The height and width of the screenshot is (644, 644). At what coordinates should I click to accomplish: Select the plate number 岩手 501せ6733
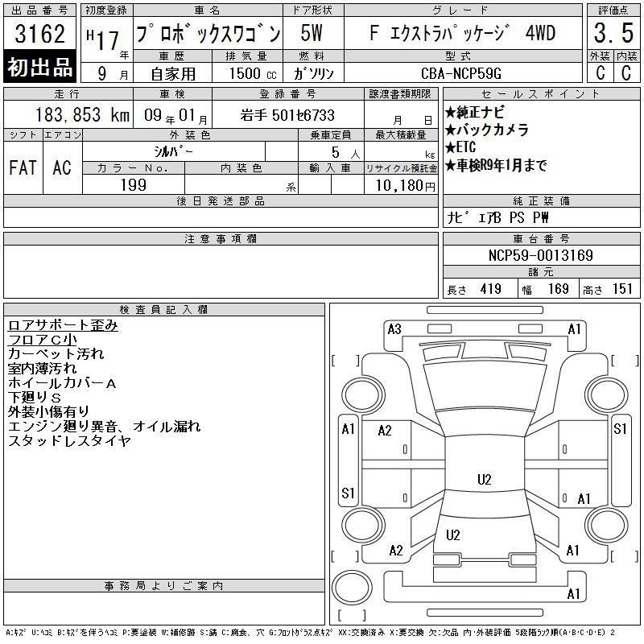pos(287,115)
